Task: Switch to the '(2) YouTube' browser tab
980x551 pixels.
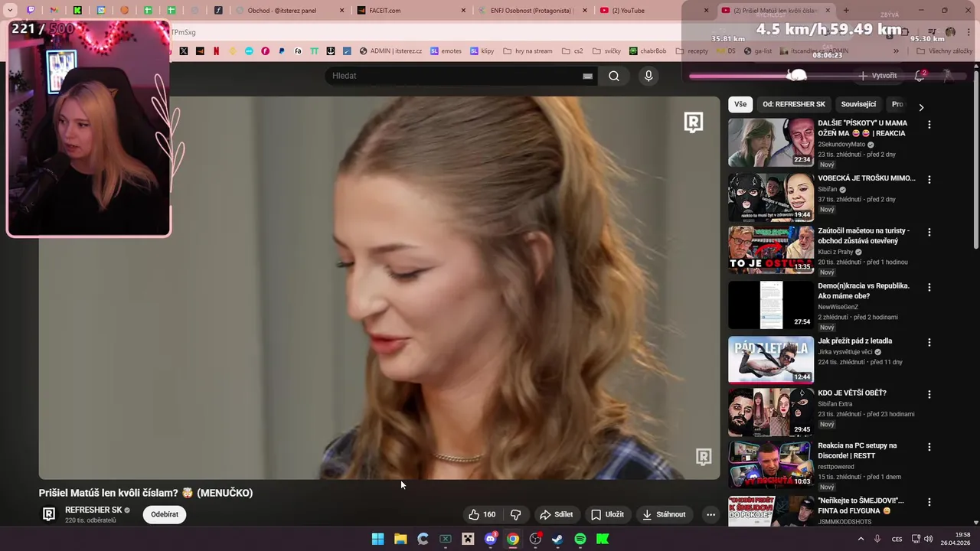Action: point(653,11)
